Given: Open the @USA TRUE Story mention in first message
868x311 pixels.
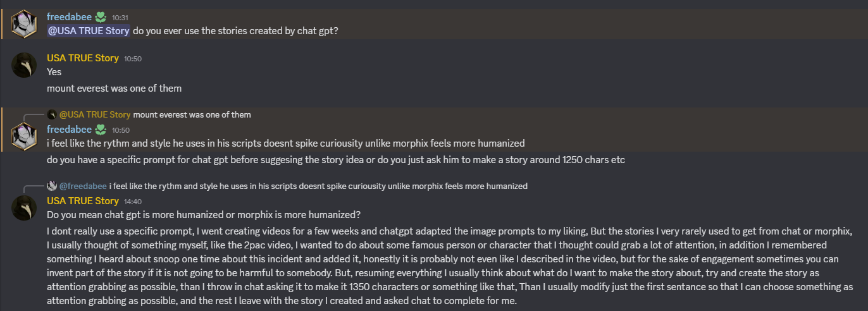Looking at the screenshot, I should tap(89, 30).
